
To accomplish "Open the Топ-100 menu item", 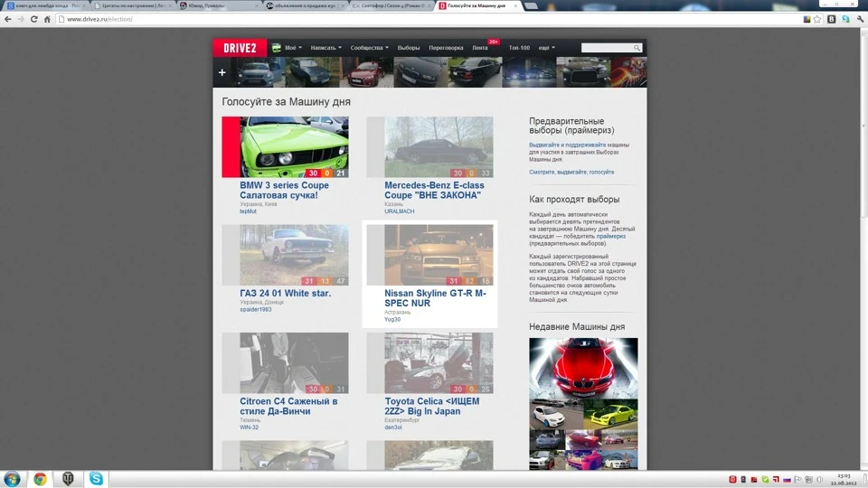I will click(519, 48).
